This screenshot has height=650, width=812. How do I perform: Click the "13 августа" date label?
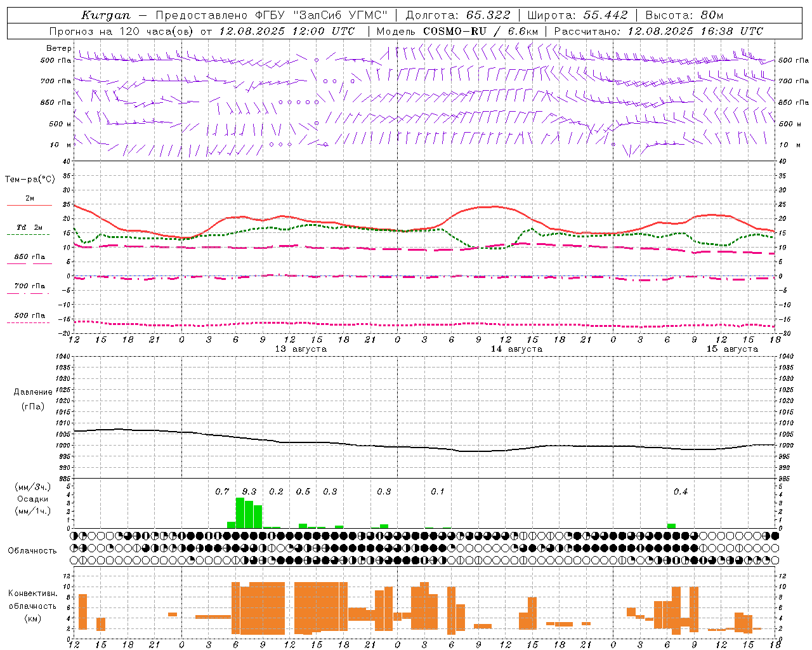[x=301, y=349]
